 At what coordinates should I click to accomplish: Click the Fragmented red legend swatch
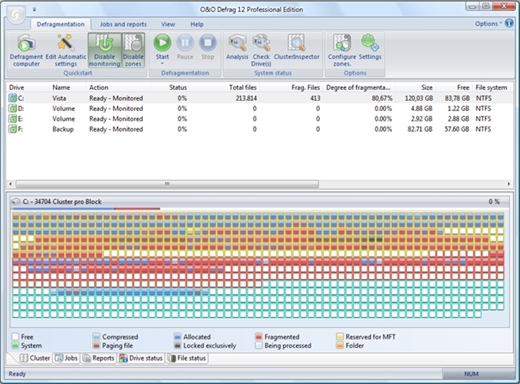259,337
